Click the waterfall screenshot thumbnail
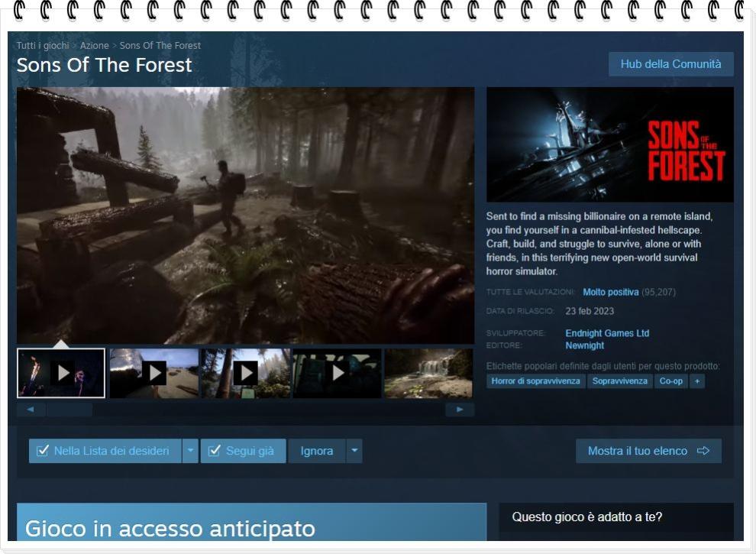This screenshot has width=756, height=554. click(x=428, y=373)
